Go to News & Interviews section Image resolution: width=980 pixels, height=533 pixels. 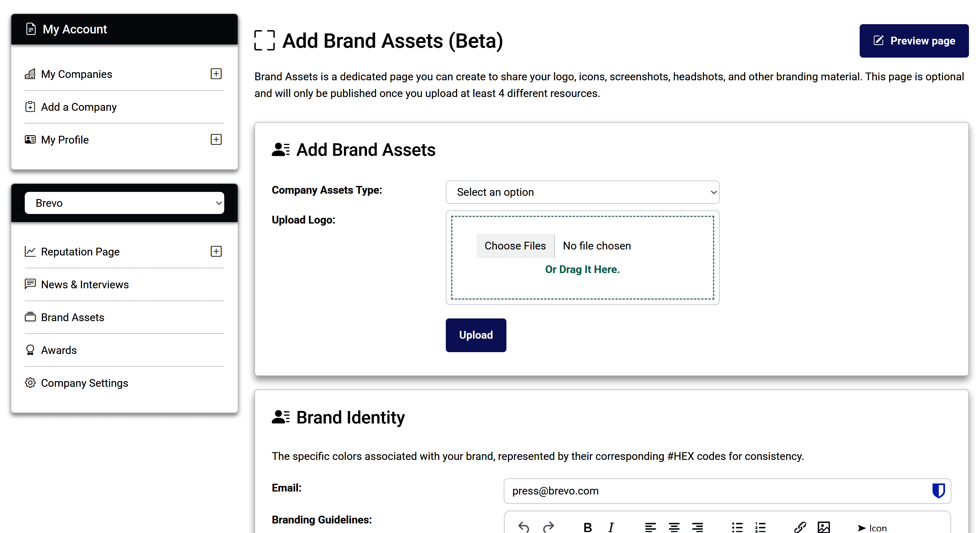coord(85,284)
